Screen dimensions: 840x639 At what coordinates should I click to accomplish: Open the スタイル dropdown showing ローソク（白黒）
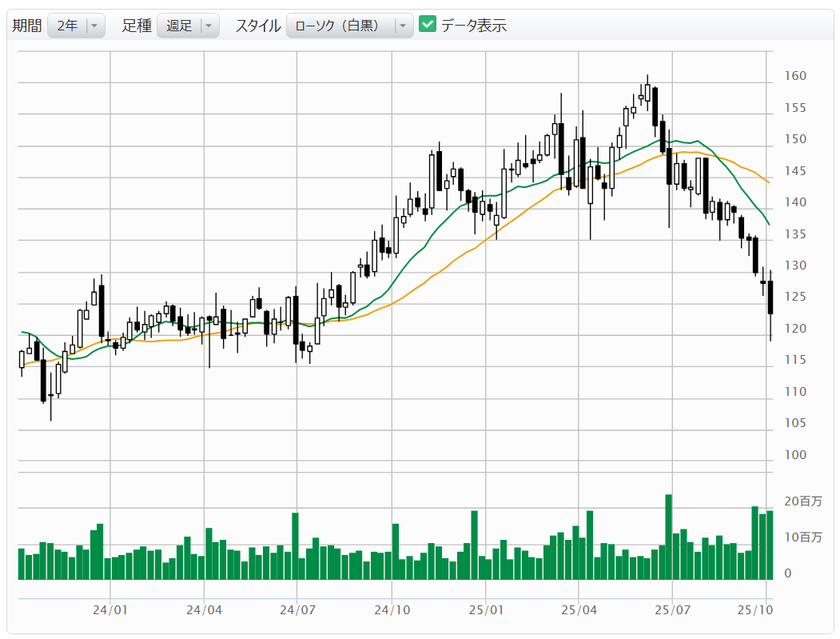349,26
